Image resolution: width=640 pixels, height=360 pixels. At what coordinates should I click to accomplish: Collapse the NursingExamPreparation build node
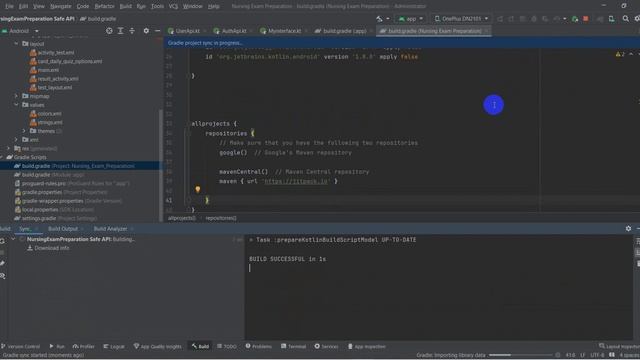tap(13, 239)
